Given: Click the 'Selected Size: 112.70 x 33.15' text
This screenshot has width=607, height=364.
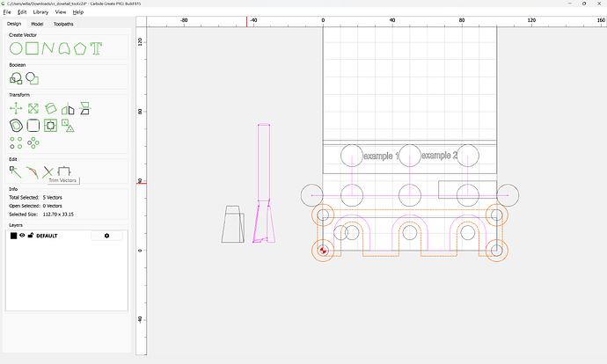Looking at the screenshot, I should click(41, 214).
